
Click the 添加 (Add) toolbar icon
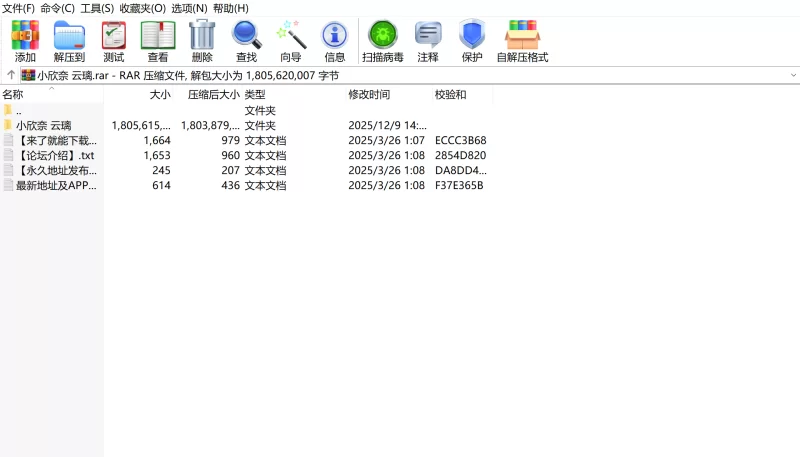click(25, 35)
